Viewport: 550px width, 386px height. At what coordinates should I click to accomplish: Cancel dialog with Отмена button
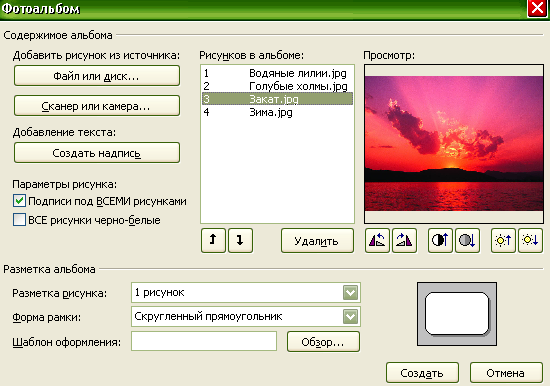point(506,373)
